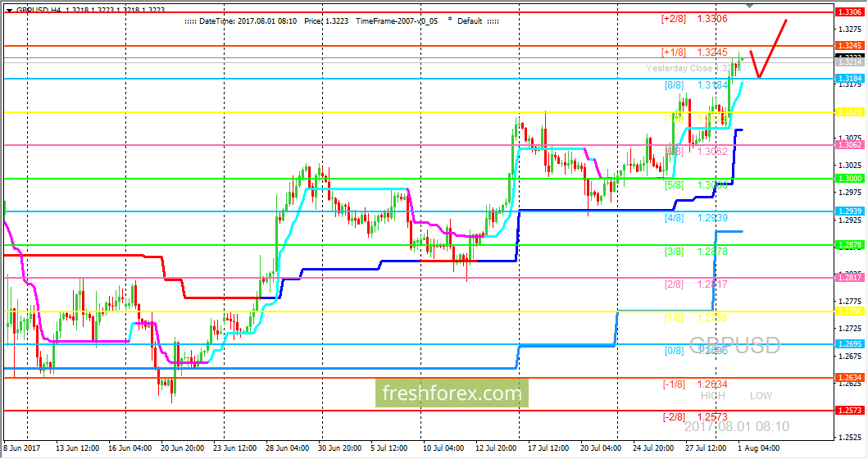The height and width of the screenshot is (459, 868).
Task: Select the [8/8] 1.3184 level label
Action: (x=697, y=85)
